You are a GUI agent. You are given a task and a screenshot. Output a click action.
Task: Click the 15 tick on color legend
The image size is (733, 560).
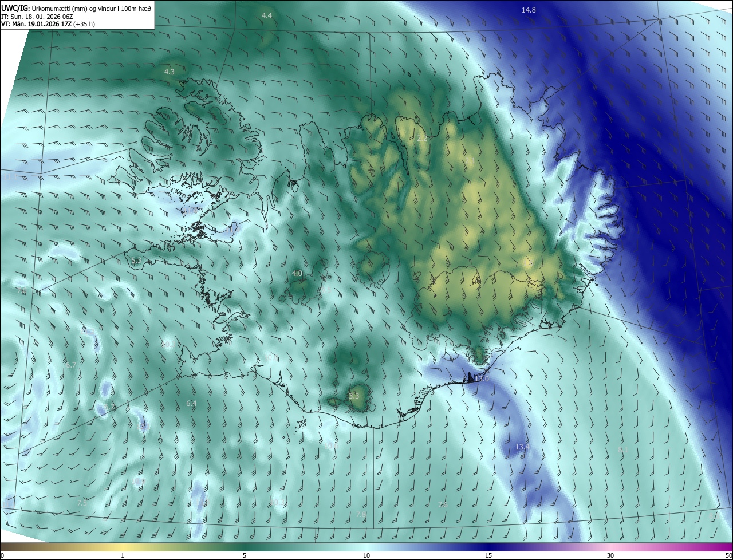pos(488,556)
